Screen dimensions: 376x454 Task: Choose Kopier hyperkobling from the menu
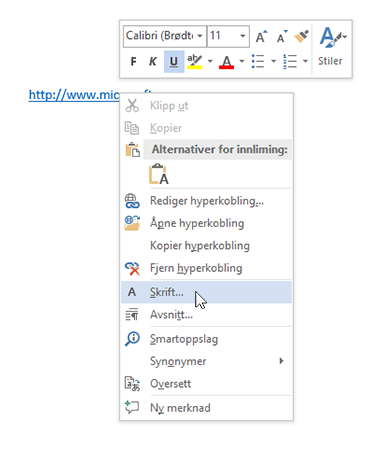click(x=206, y=246)
